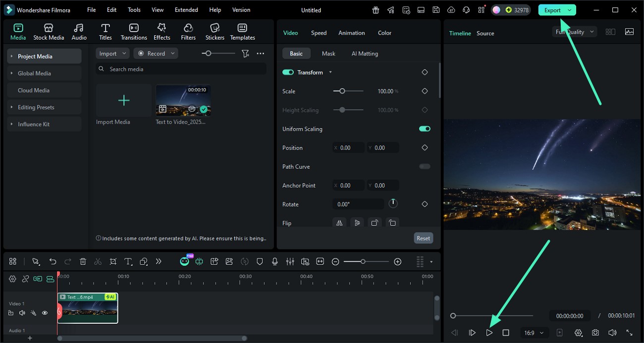Click the Search media input field
644x343 pixels.
click(x=181, y=69)
